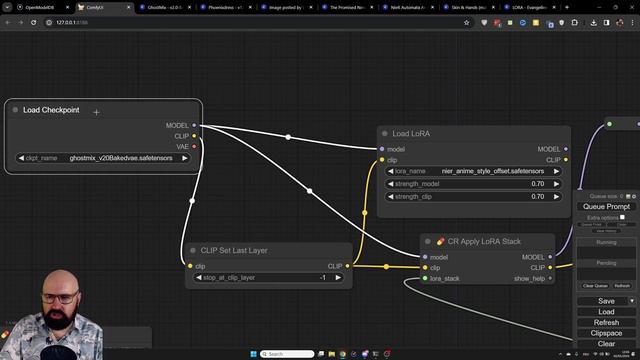Switch to The Promised Neverland tab
The height and width of the screenshot is (360, 640).
(348, 7)
